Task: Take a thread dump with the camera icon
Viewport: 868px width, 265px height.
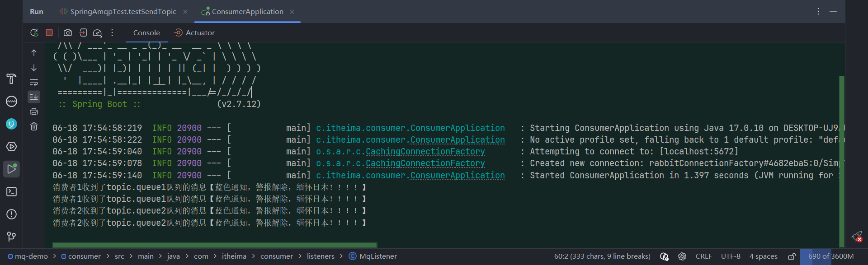Action: pos(68,33)
